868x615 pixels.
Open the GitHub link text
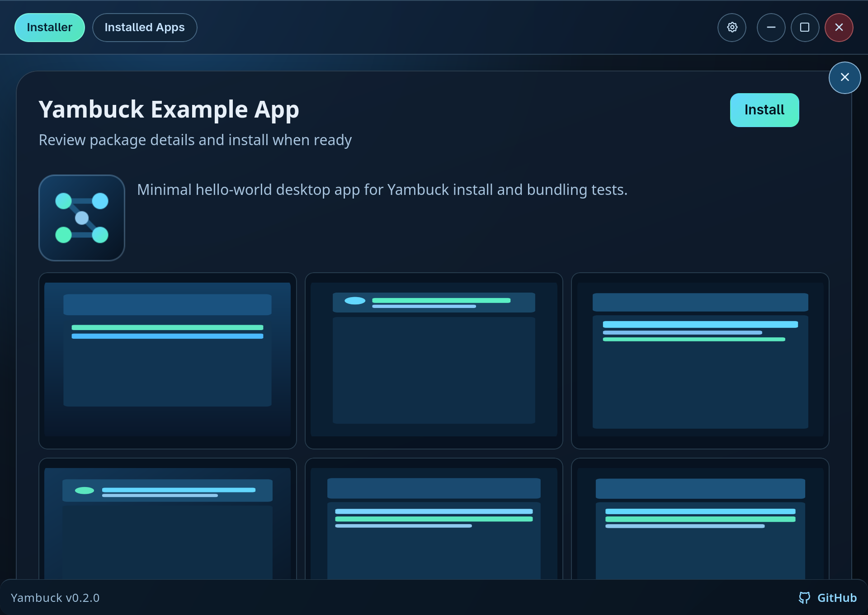pyautogui.click(x=837, y=598)
